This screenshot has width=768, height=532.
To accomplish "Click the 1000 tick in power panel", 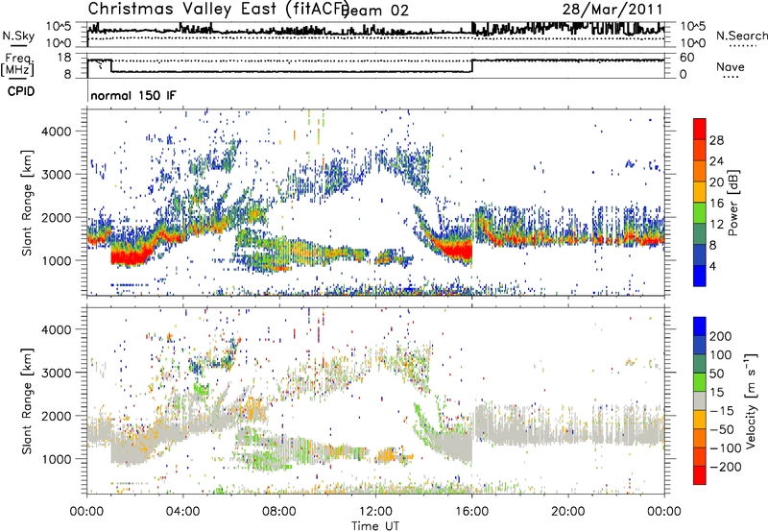I will pos(57,260).
